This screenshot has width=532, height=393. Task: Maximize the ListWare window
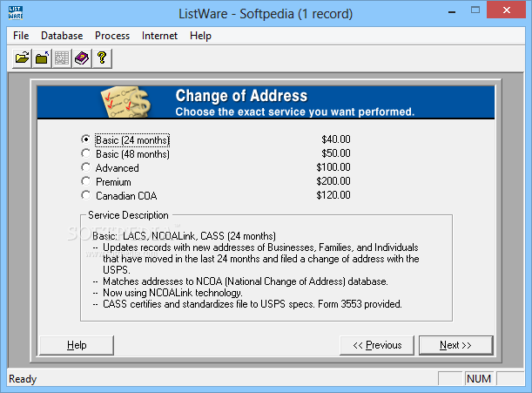point(475,10)
